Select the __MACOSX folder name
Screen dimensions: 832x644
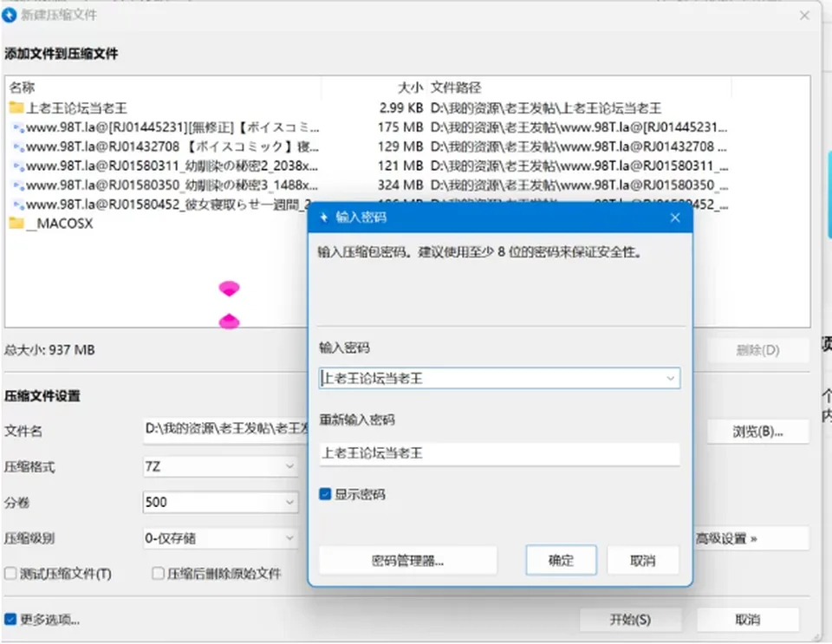tap(60, 224)
